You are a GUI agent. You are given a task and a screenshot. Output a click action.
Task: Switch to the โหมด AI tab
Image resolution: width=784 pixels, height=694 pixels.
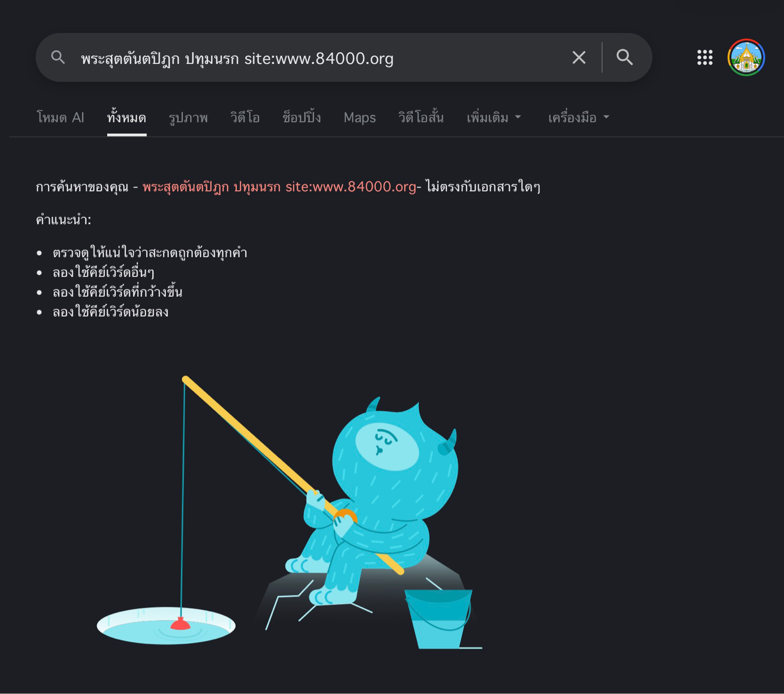61,118
